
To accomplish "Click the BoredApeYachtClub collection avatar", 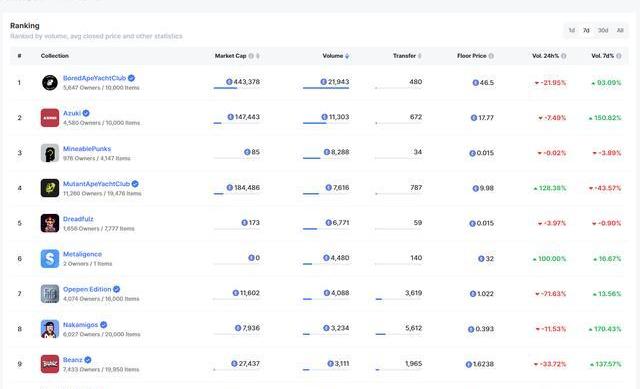I will [x=50, y=83].
